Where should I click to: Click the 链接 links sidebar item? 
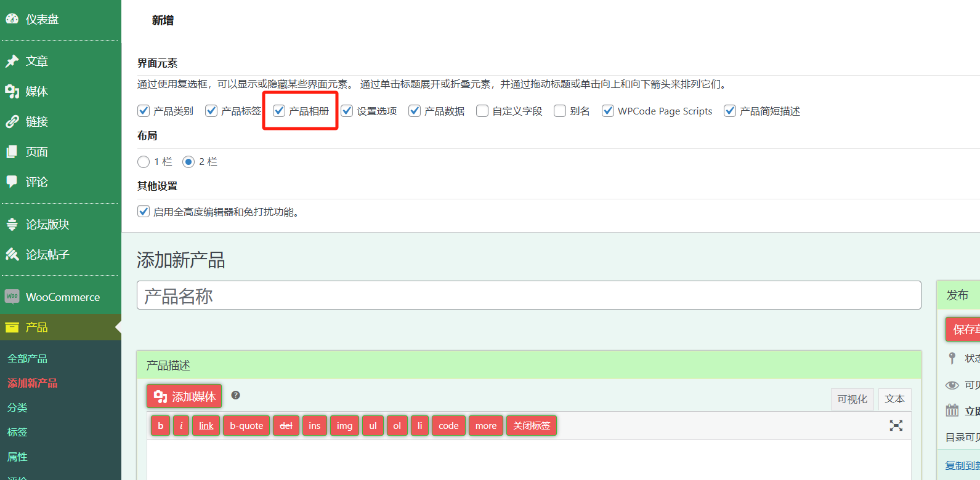point(36,122)
